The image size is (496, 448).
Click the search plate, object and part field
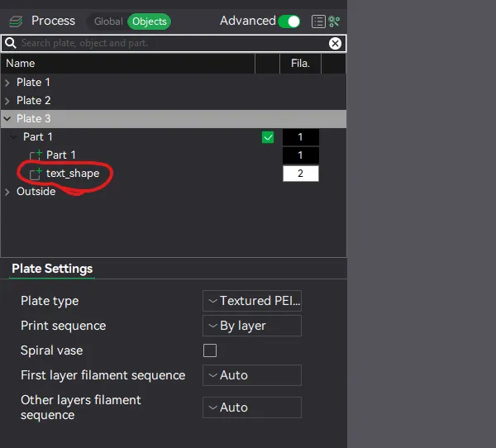tap(174, 43)
